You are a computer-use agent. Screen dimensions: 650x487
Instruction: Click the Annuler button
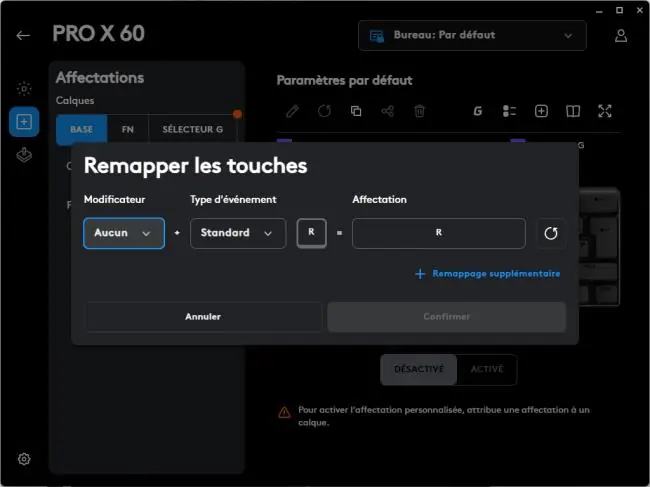click(x=203, y=317)
